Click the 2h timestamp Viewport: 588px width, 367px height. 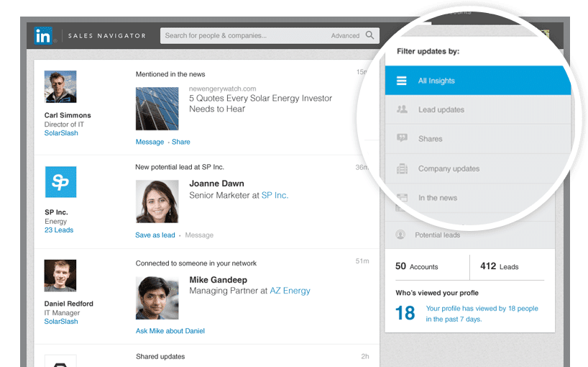click(365, 356)
